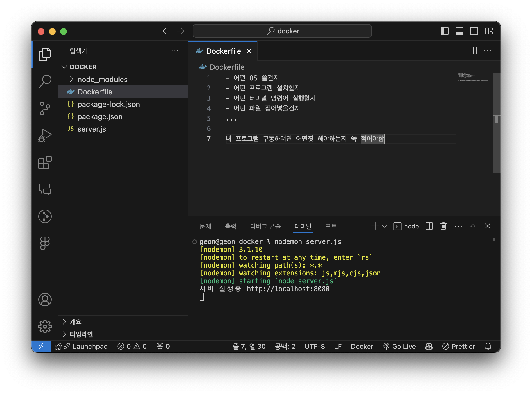The image size is (532, 394).
Task: Toggle secondary side bar visibility
Action: pos(474,31)
